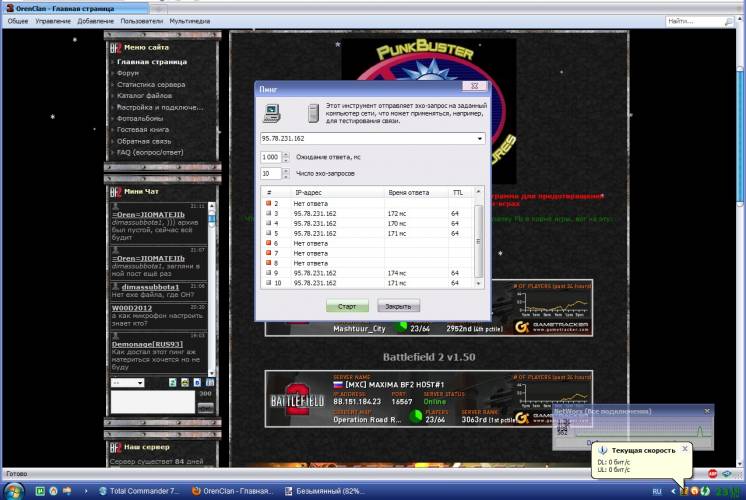746x500 pixels.
Task: Click the red failed-reply icon in row 6
Action: (268, 243)
